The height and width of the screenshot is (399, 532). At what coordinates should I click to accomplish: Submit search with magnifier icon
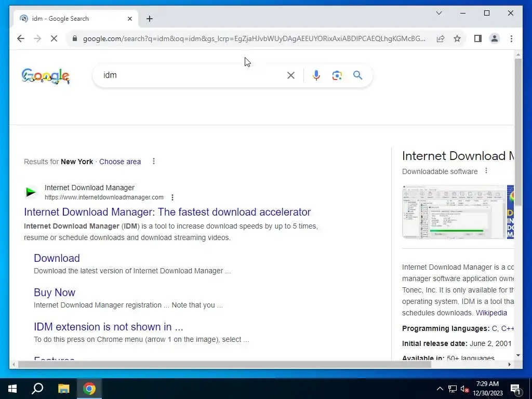point(357,75)
